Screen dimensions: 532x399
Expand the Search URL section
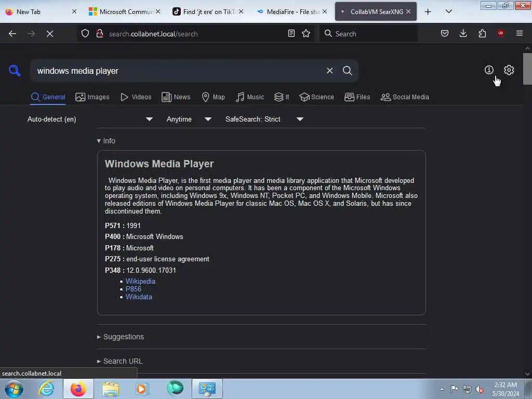pyautogui.click(x=120, y=361)
